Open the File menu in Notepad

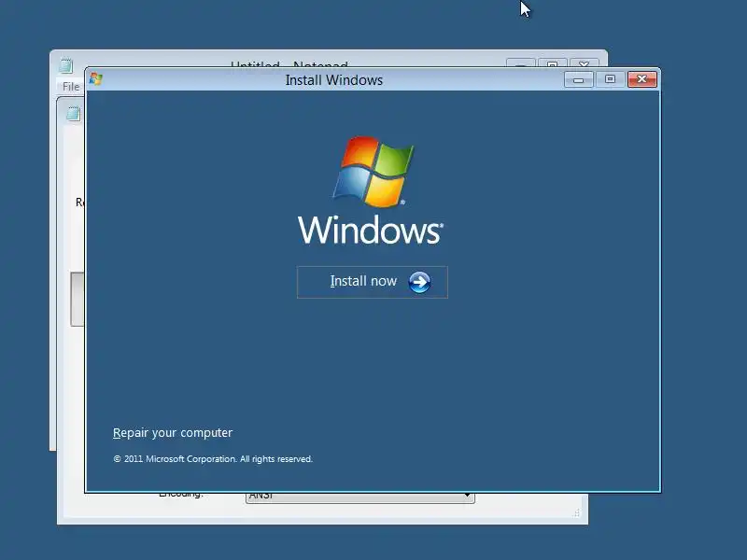pos(71,87)
